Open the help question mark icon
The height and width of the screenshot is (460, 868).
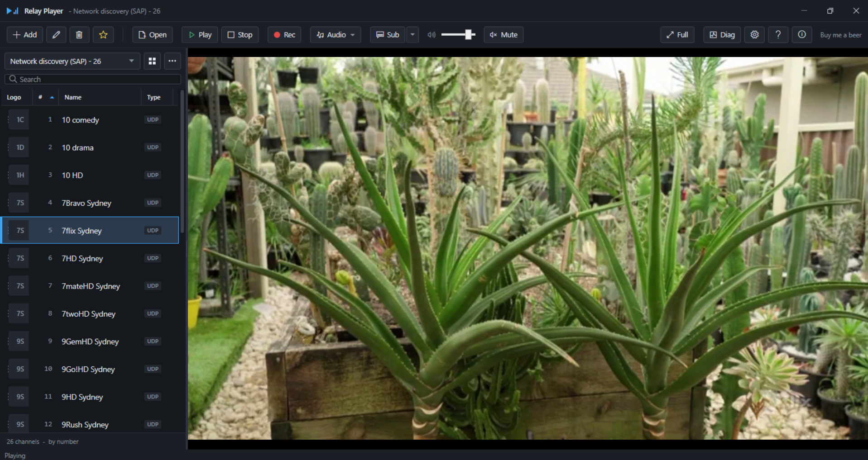pyautogui.click(x=778, y=35)
